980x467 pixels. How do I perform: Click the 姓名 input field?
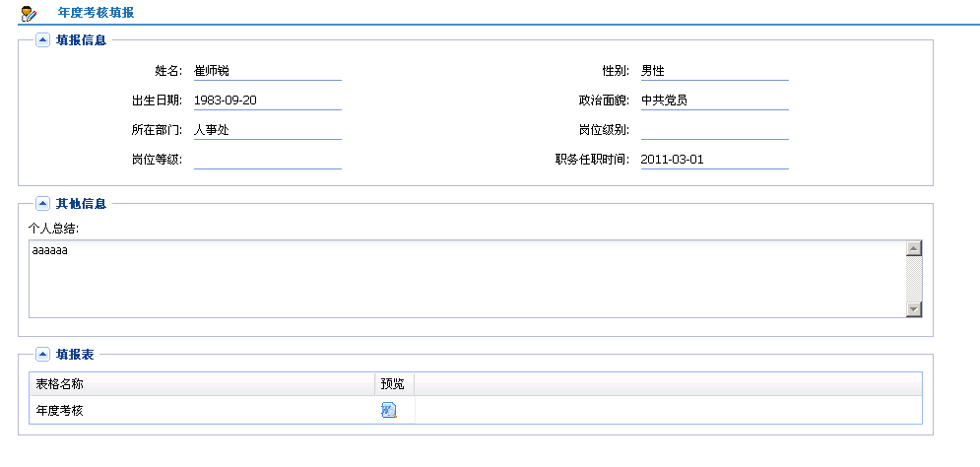(267, 71)
